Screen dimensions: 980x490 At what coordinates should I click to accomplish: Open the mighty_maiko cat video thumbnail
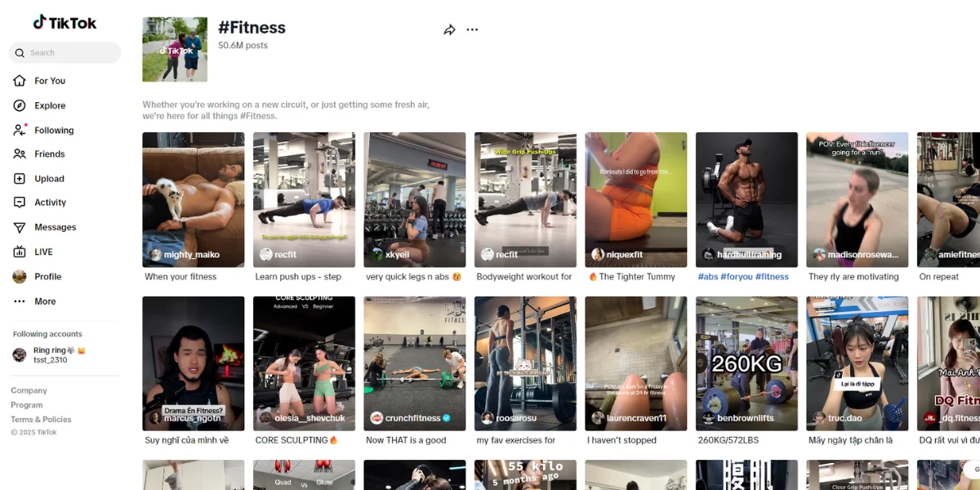coord(193,200)
